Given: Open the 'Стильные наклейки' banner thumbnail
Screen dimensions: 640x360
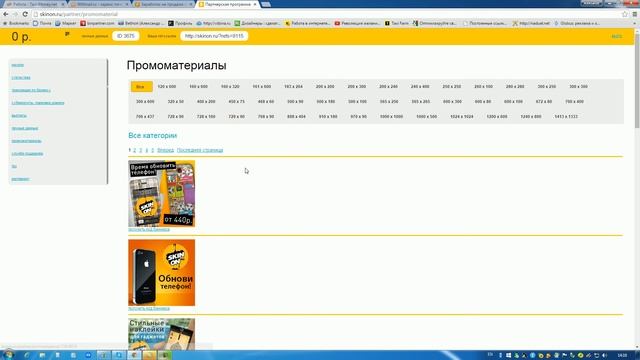Looking at the screenshot, I should pyautogui.click(x=162, y=334).
